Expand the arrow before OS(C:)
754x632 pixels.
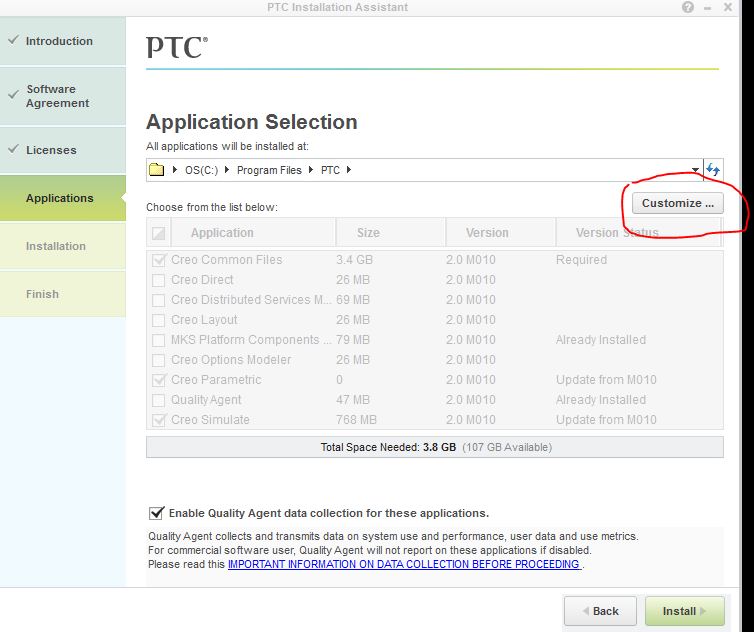(175, 170)
